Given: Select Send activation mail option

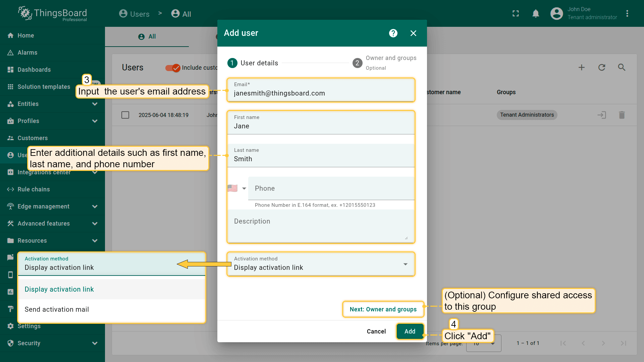Looking at the screenshot, I should click(57, 309).
